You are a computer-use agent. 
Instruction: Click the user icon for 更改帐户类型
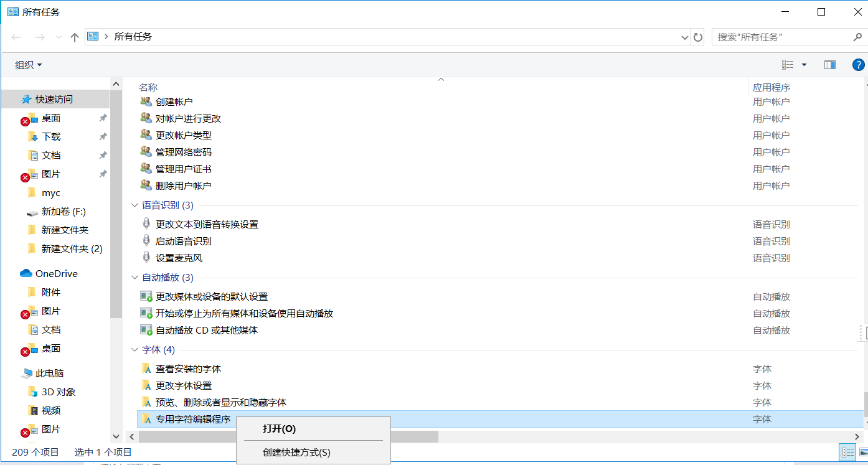tap(146, 135)
